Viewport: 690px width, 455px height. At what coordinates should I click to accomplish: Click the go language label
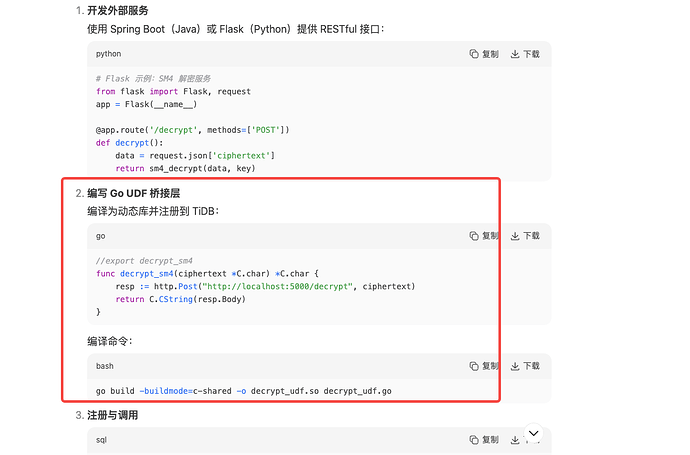101,236
